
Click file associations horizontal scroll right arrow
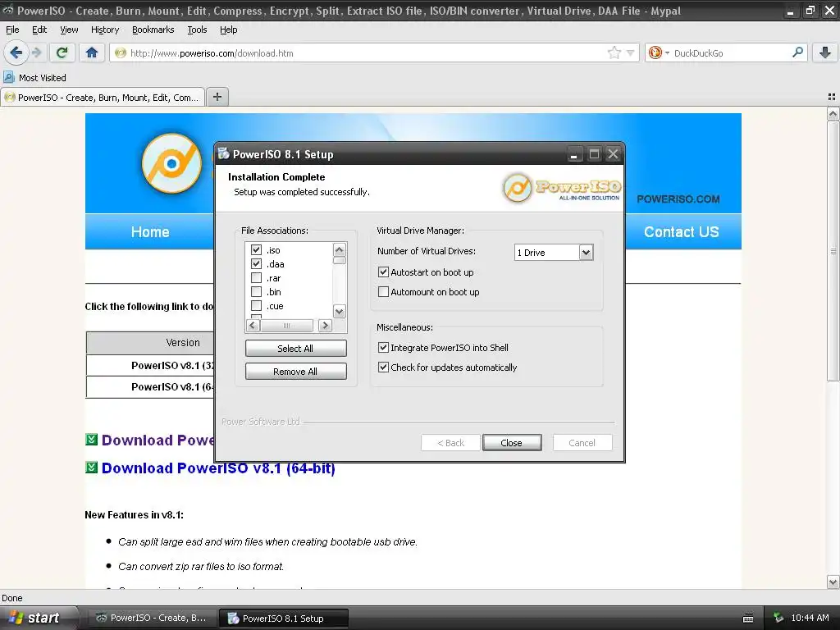325,325
